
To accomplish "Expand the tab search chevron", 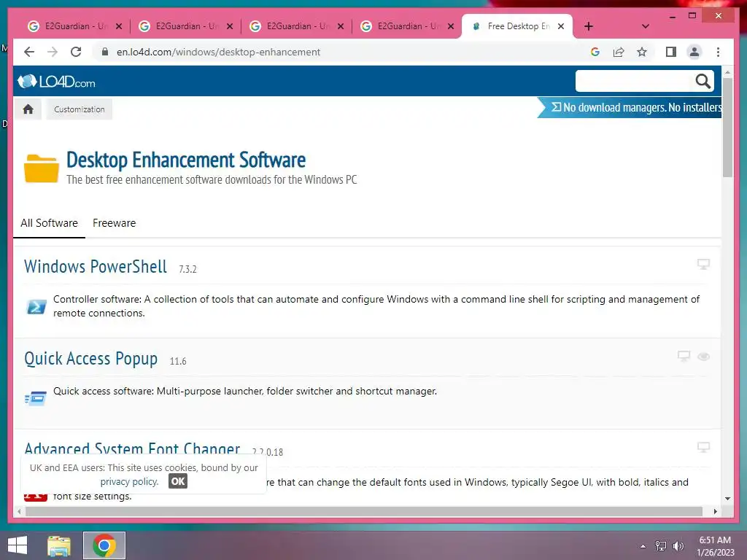I will pyautogui.click(x=646, y=26).
